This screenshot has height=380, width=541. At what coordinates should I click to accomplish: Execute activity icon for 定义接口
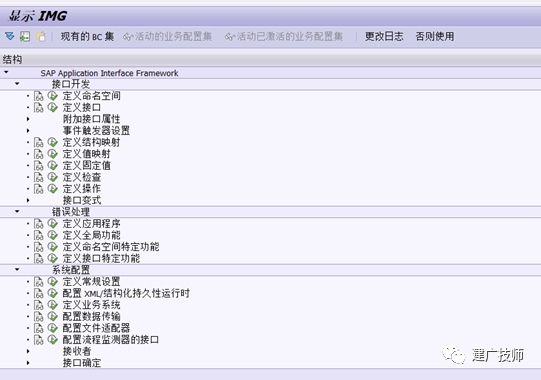coord(52,107)
